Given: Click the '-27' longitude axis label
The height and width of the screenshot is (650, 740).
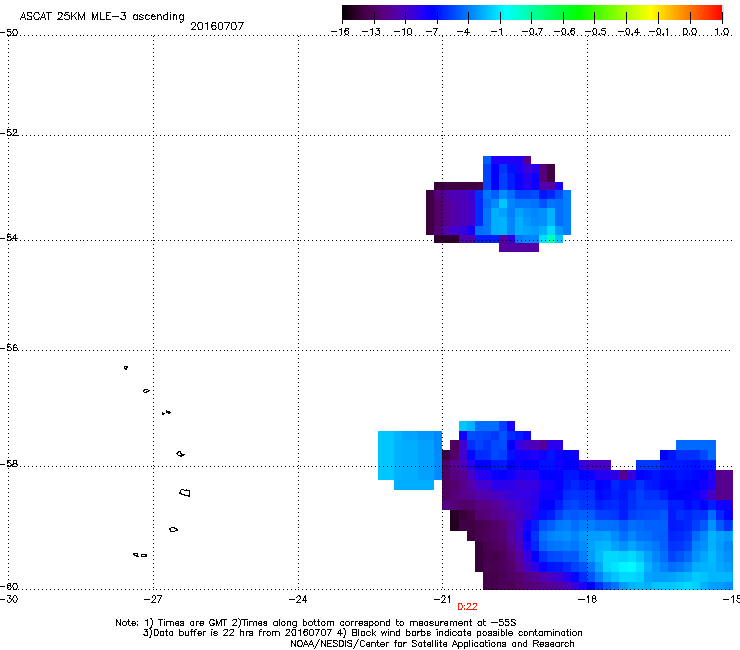Looking at the screenshot, I should (x=153, y=599).
